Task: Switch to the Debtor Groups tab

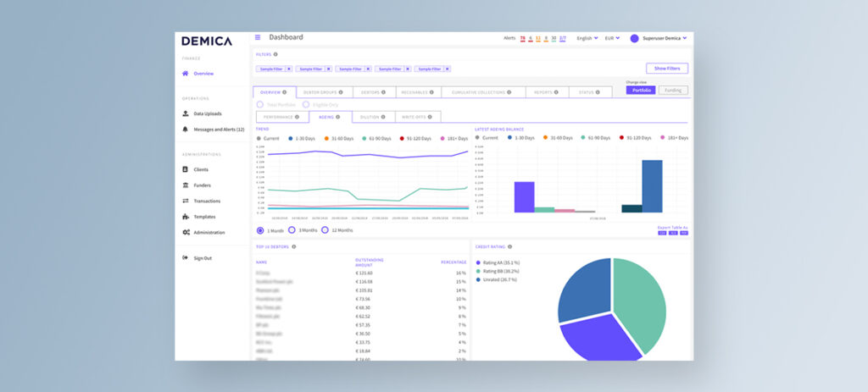Action: tap(322, 91)
